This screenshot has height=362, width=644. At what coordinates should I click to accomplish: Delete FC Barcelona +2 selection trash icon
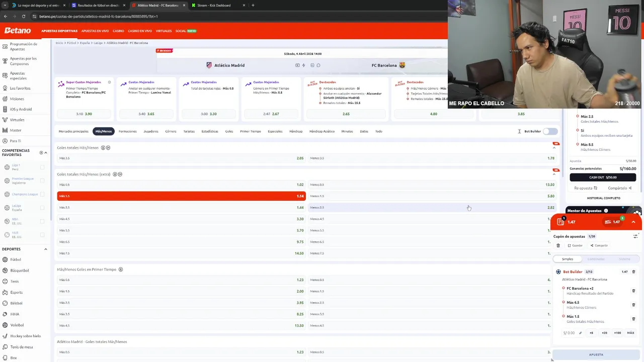point(633,291)
